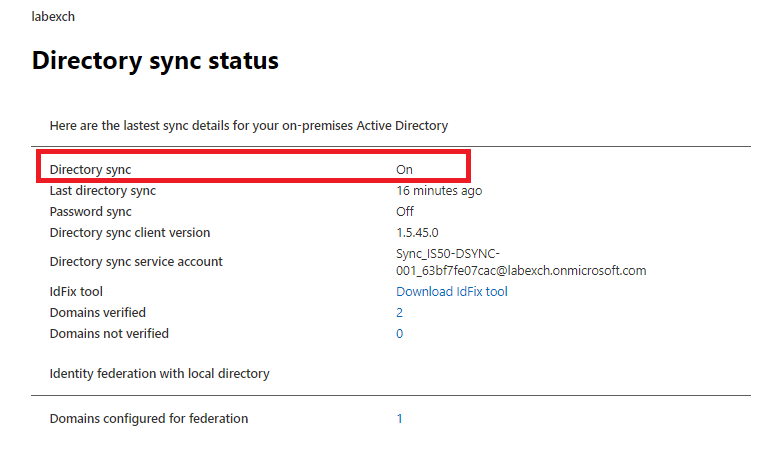Open the Domains not verified count link
776x464 pixels.
pyautogui.click(x=400, y=334)
